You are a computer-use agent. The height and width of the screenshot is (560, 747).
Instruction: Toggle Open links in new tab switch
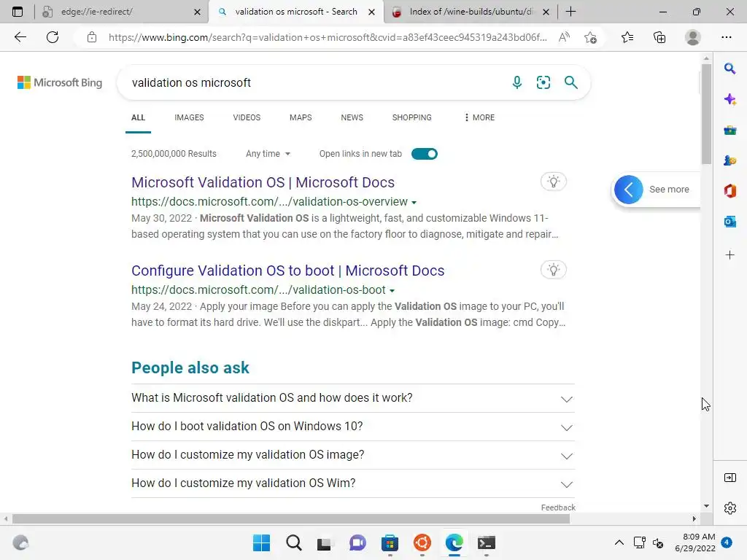click(425, 154)
